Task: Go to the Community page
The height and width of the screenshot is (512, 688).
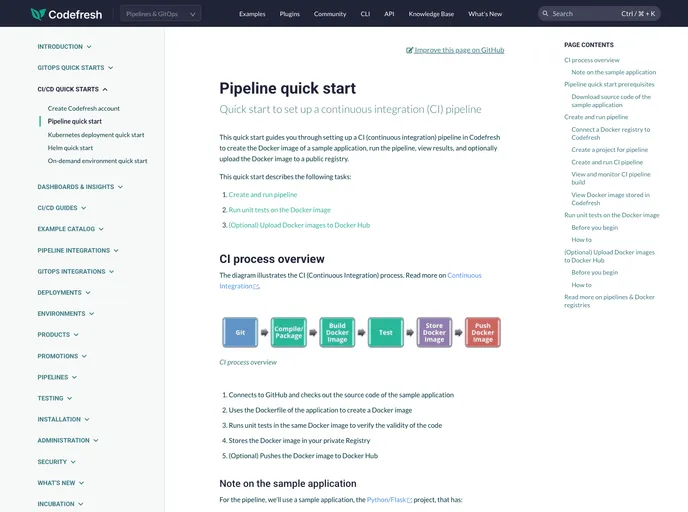Action: point(330,14)
